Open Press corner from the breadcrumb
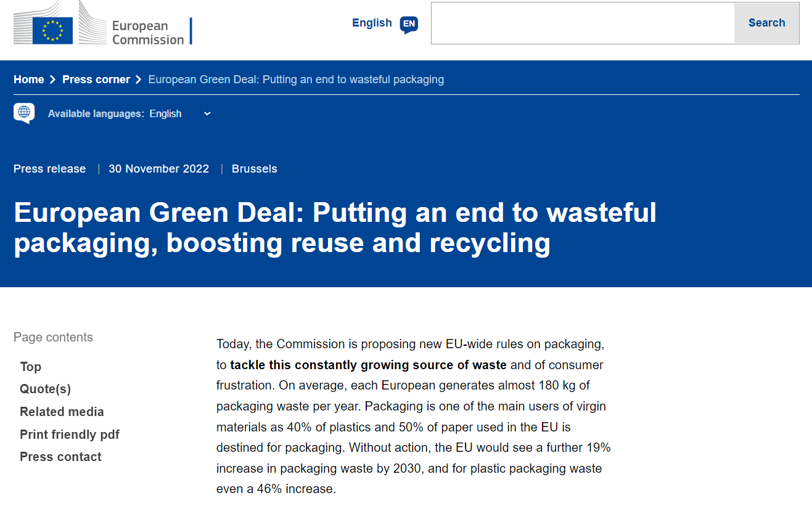Image resolution: width=812 pixels, height=506 pixels. [96, 79]
